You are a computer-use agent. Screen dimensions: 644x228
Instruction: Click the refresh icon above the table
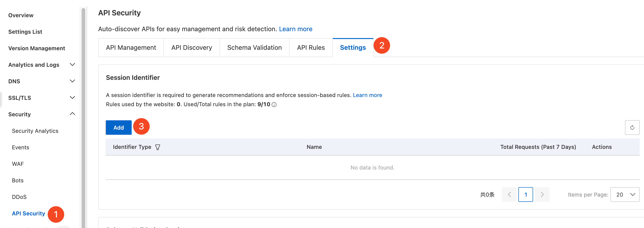point(632,128)
